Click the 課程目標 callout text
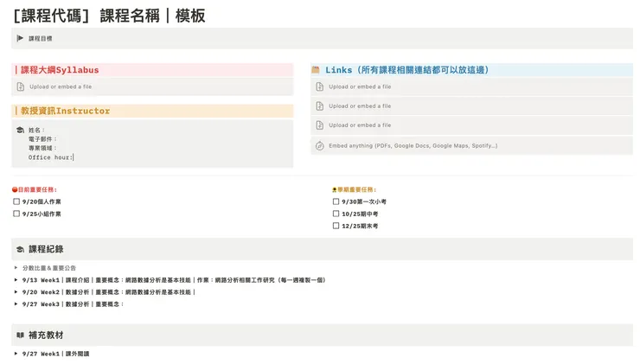640x364 pixels. (x=41, y=38)
